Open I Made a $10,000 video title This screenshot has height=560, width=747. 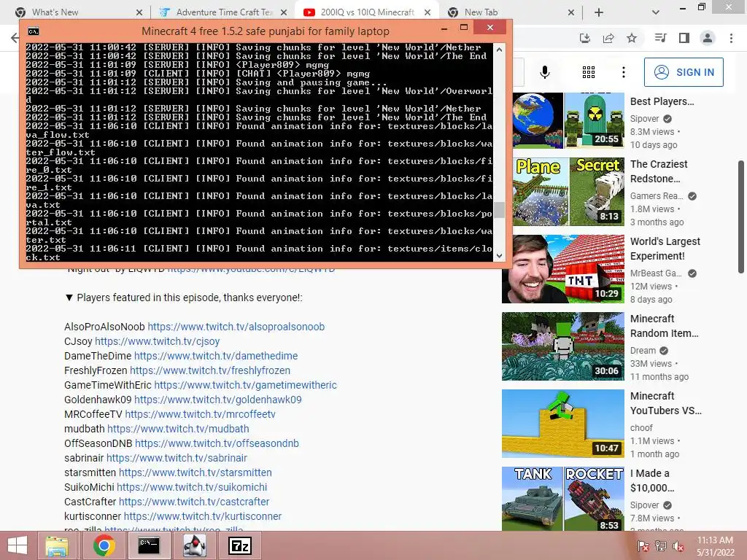(652, 481)
